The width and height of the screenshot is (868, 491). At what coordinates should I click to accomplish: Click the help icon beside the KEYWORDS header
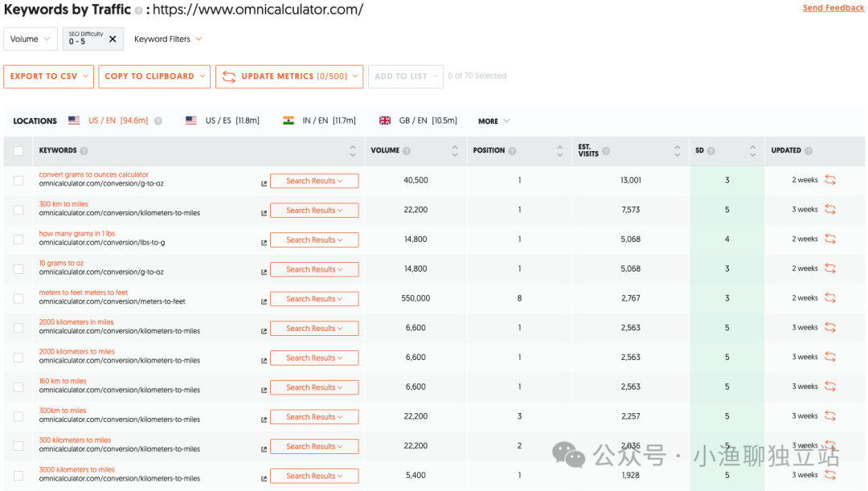84,150
